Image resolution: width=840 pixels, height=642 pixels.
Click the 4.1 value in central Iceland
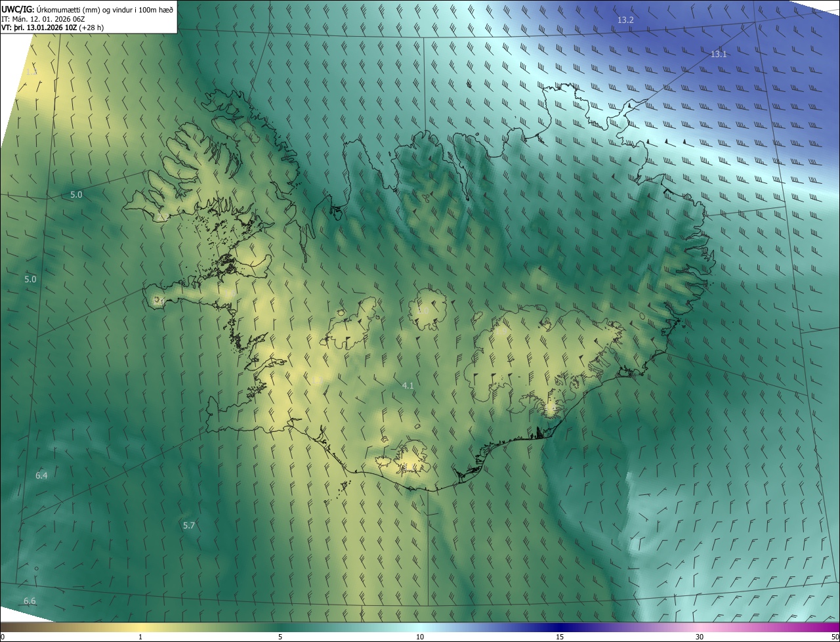tap(408, 386)
